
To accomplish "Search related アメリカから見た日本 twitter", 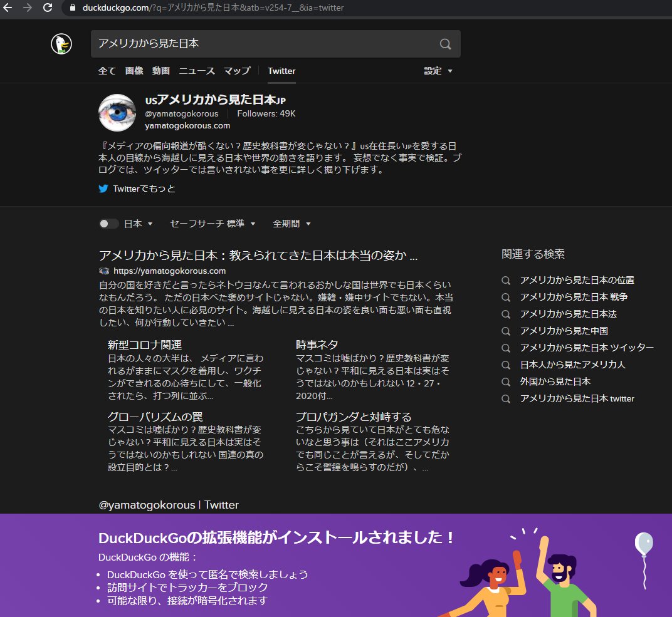I will pyautogui.click(x=577, y=399).
